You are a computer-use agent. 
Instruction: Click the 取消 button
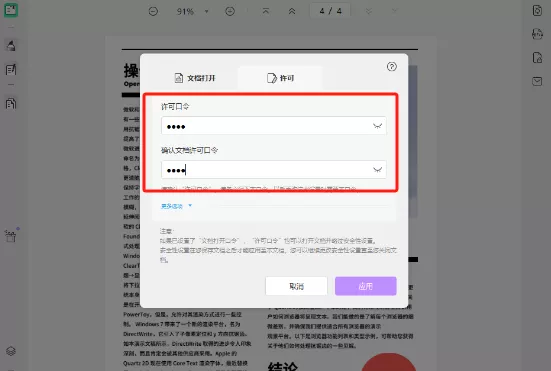(x=297, y=286)
